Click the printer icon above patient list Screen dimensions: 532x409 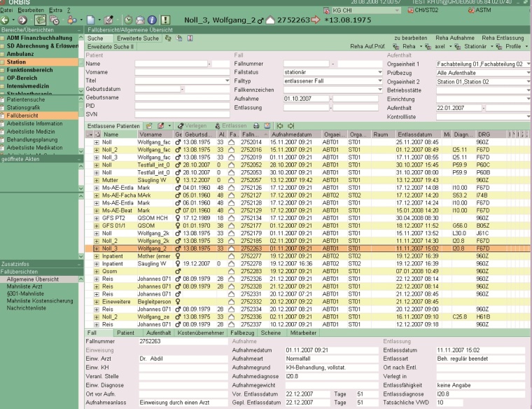pos(256,124)
